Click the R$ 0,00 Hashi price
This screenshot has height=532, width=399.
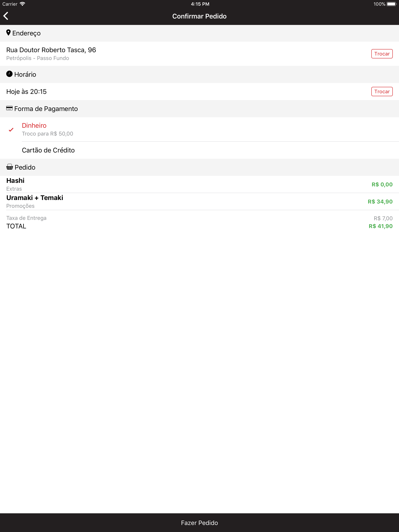(382, 184)
